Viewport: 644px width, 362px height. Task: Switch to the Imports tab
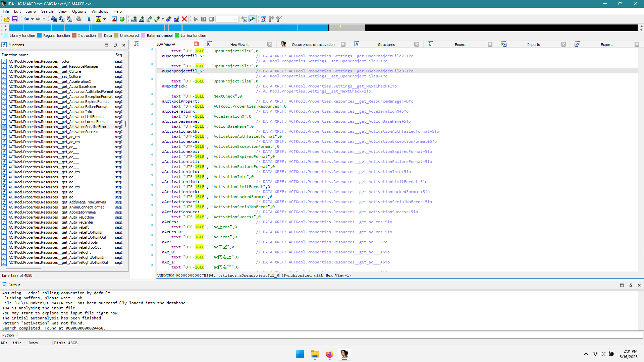533,45
